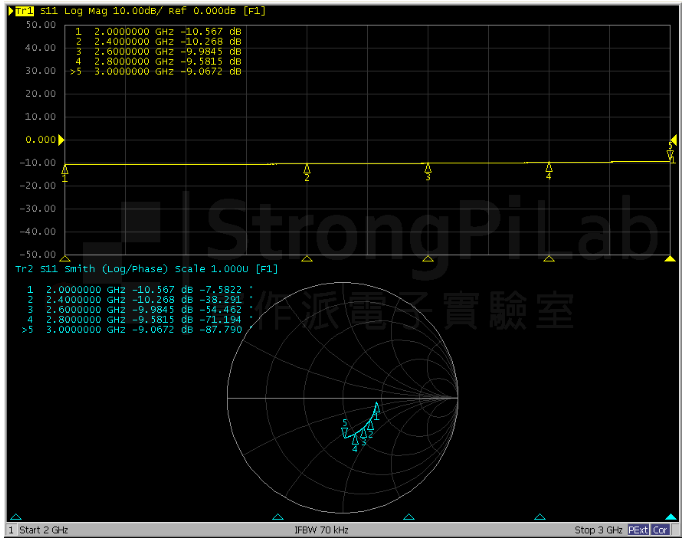The image size is (688, 542).
Task: Click the yellow marker 3 row -9.9845 dB
Action: (158, 52)
